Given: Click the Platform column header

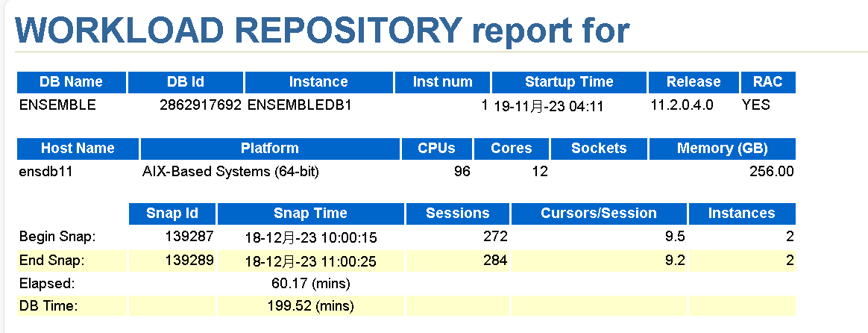Looking at the screenshot, I should click(270, 149).
